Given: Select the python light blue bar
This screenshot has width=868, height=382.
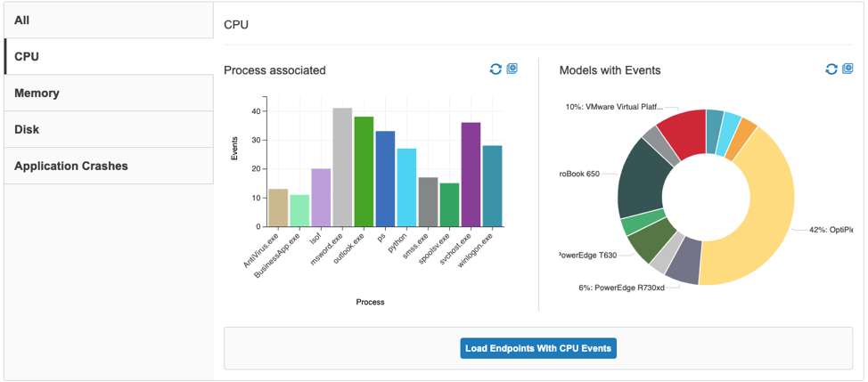Looking at the screenshot, I should 407,187.
